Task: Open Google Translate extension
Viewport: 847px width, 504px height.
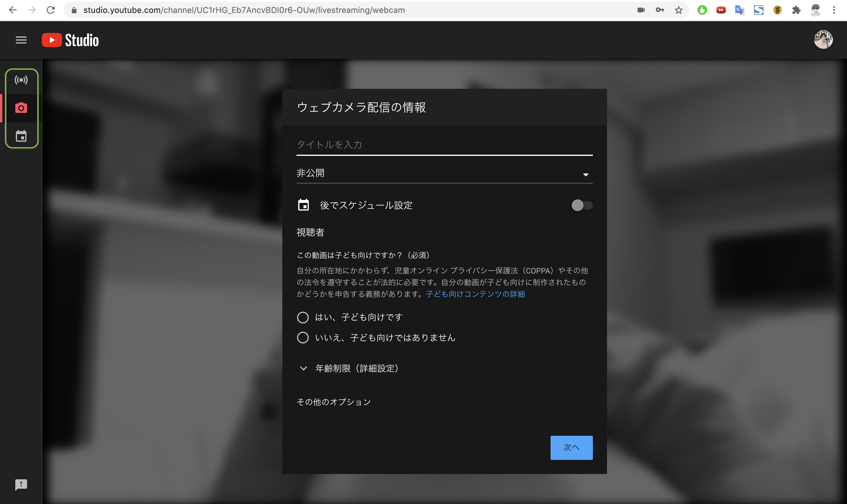Action: point(740,10)
